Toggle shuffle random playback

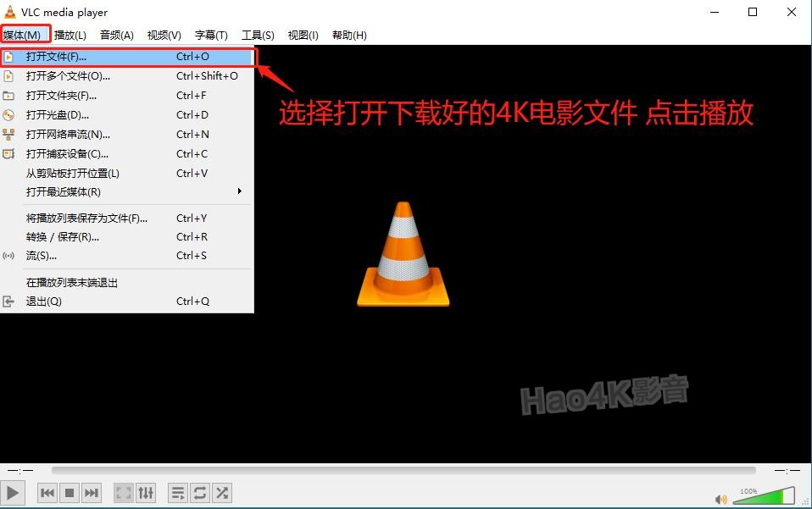222,493
